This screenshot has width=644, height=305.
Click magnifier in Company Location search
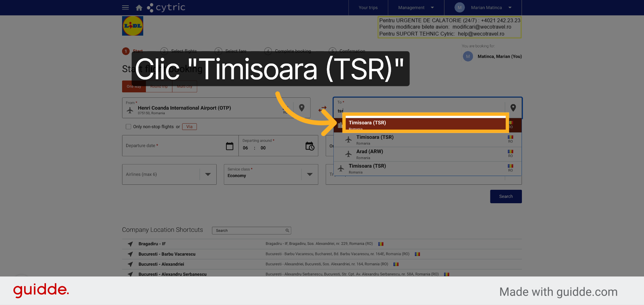pos(287,230)
